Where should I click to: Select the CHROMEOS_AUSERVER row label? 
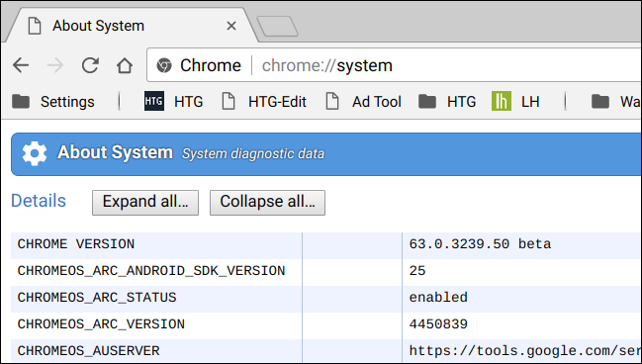click(89, 351)
